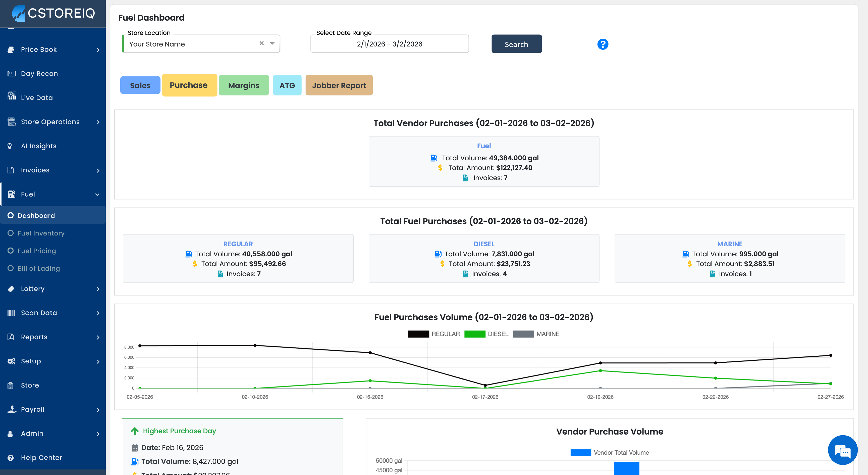Viewport: 868px width, 475px height.
Task: Click the Day Recon sidebar icon
Action: [x=12, y=73]
